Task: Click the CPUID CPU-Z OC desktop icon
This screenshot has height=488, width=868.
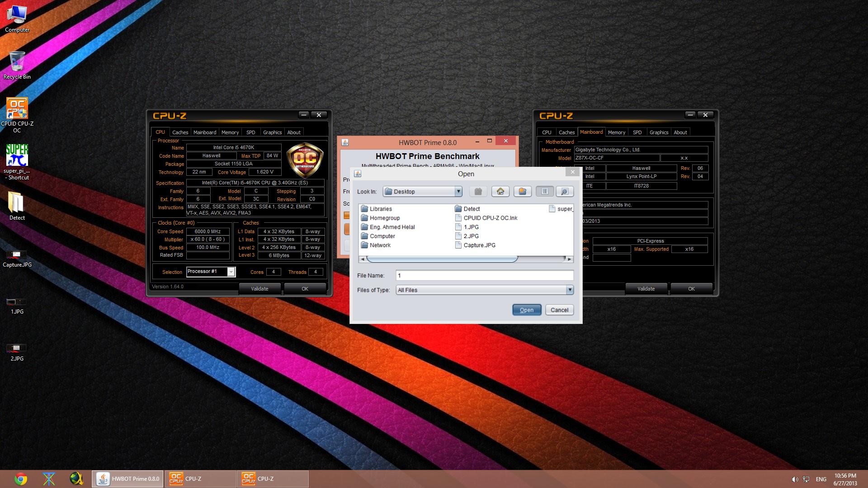Action: 17,115
